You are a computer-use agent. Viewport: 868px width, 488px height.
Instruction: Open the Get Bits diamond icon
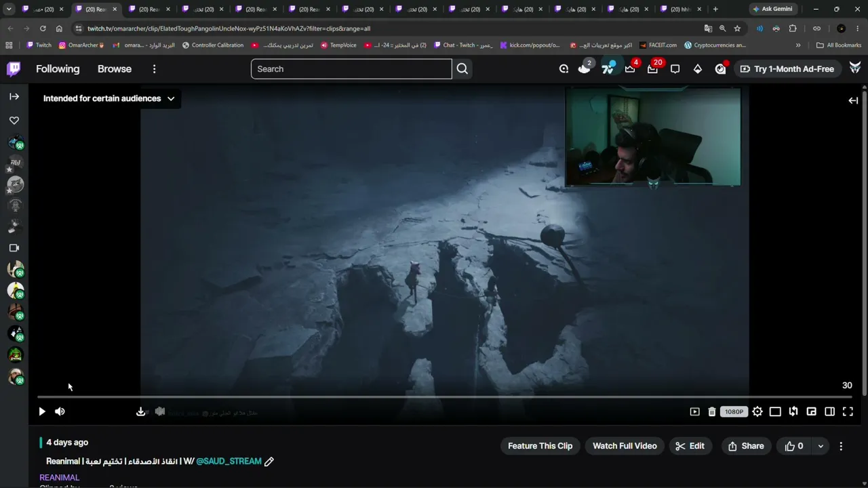pyautogui.click(x=698, y=69)
